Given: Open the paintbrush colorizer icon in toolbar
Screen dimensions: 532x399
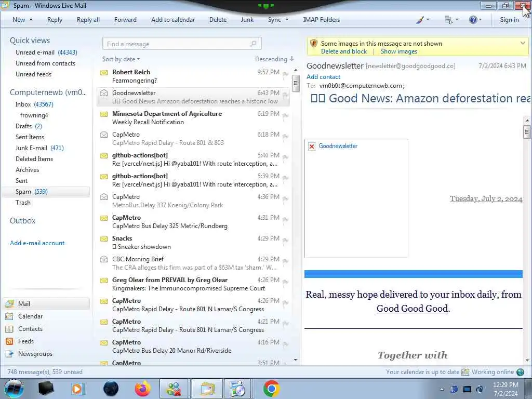Looking at the screenshot, I should [420, 20].
